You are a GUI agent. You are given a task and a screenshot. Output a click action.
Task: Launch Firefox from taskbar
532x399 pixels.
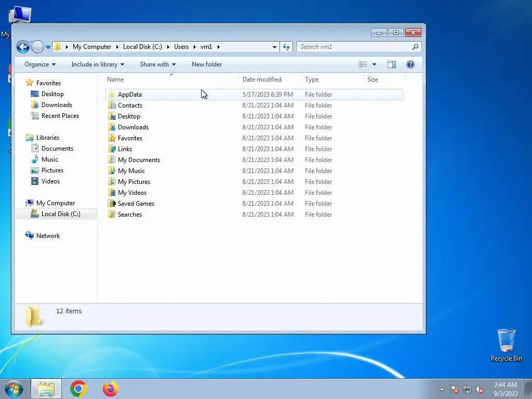(111, 389)
